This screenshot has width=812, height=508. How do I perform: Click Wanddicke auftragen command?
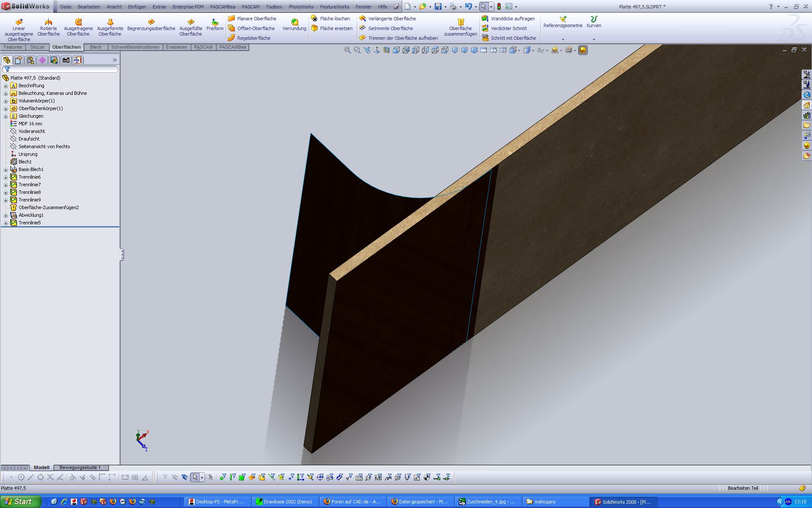point(508,19)
